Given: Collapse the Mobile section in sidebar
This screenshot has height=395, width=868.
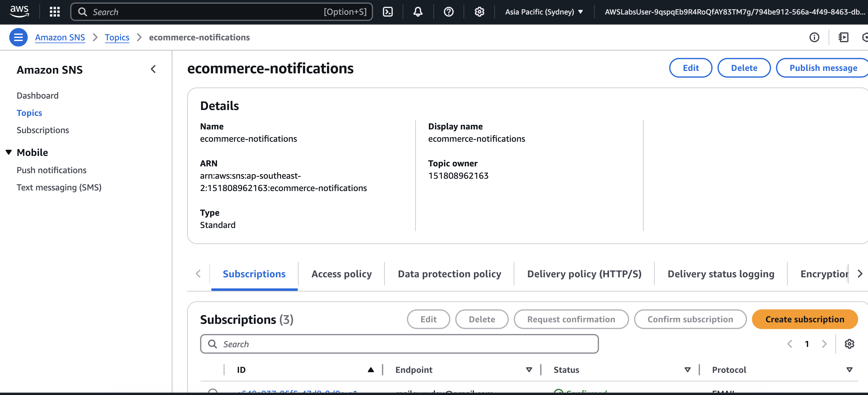Looking at the screenshot, I should [9, 152].
